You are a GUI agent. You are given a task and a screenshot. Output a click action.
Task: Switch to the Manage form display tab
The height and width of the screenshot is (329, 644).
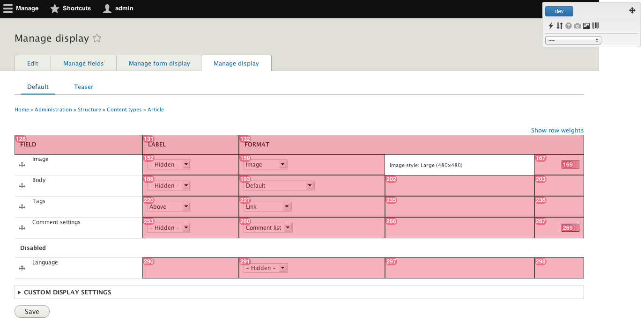(159, 63)
